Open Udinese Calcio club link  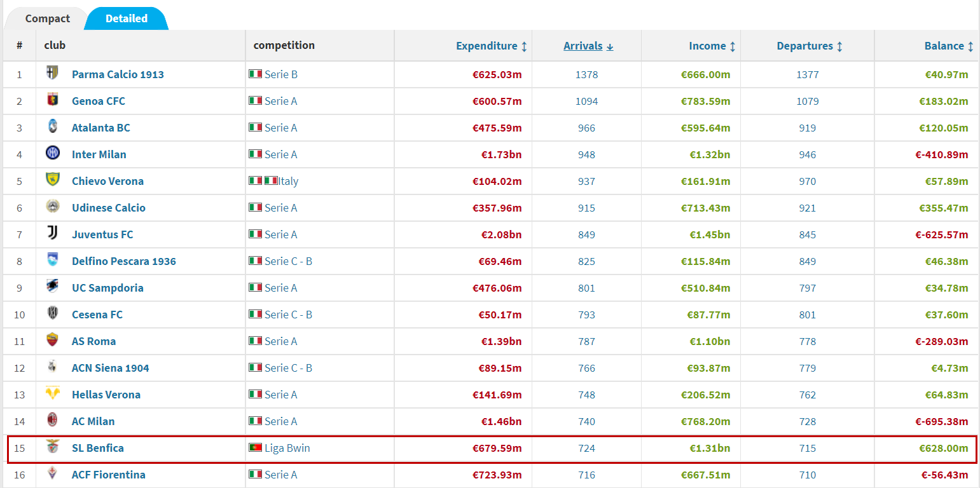pyautogui.click(x=109, y=208)
